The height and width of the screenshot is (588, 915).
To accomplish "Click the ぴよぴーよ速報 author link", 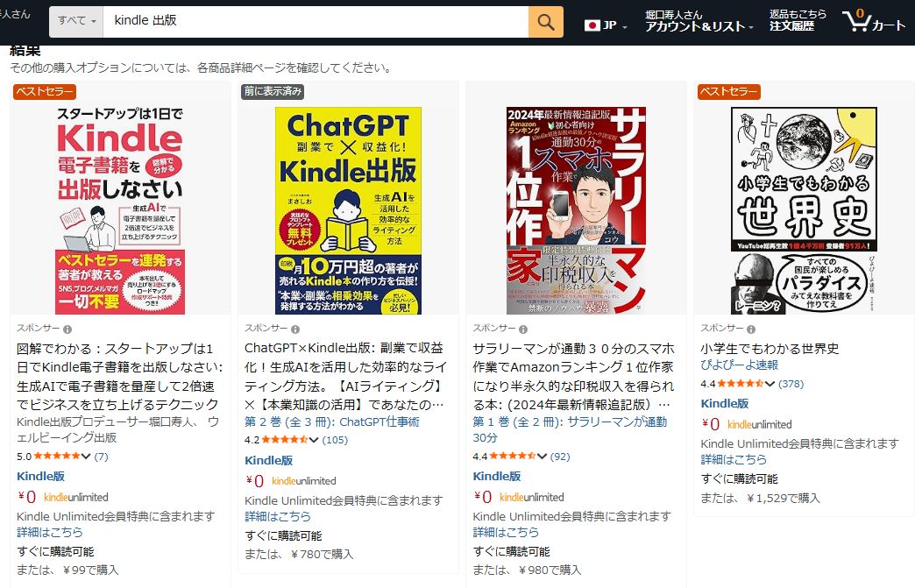I will click(x=740, y=365).
